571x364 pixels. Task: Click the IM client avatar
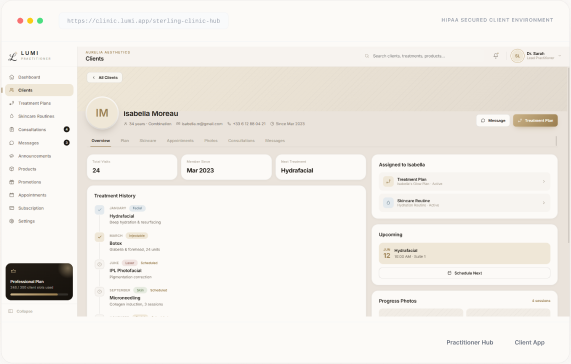pos(102,113)
